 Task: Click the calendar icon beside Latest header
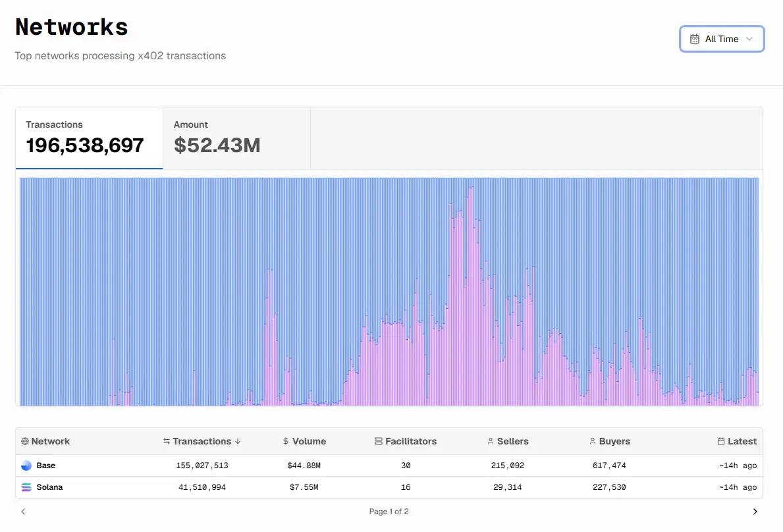721,441
